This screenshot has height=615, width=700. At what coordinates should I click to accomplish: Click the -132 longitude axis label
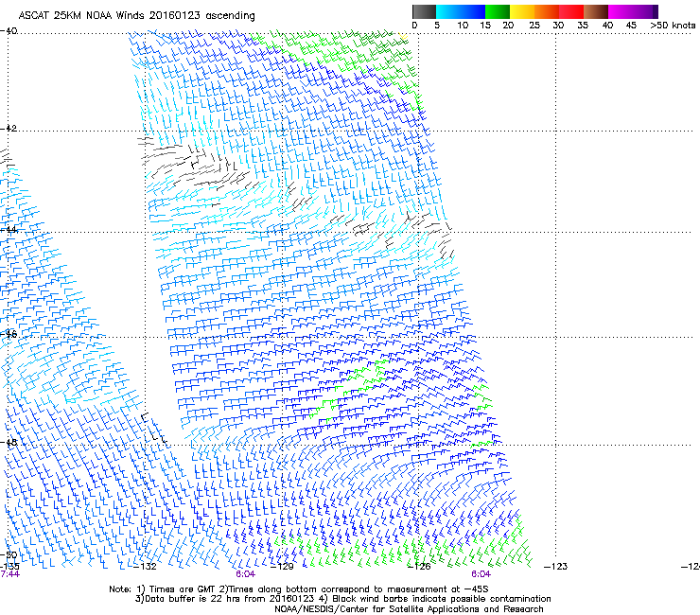tap(146, 567)
